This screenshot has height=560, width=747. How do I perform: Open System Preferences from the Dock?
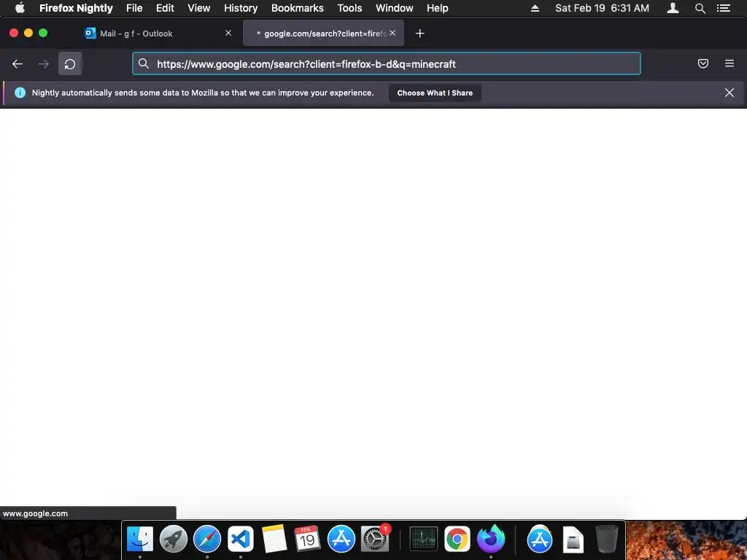(375, 539)
